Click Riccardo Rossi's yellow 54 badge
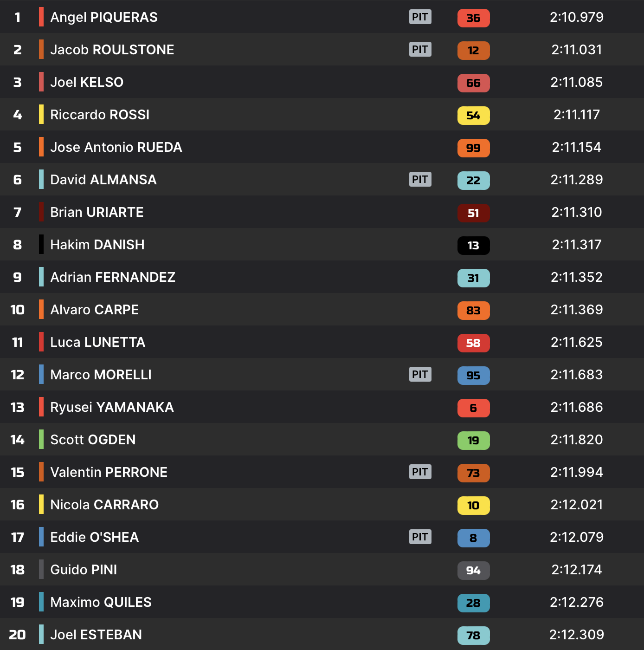644x650 pixels. 473,116
